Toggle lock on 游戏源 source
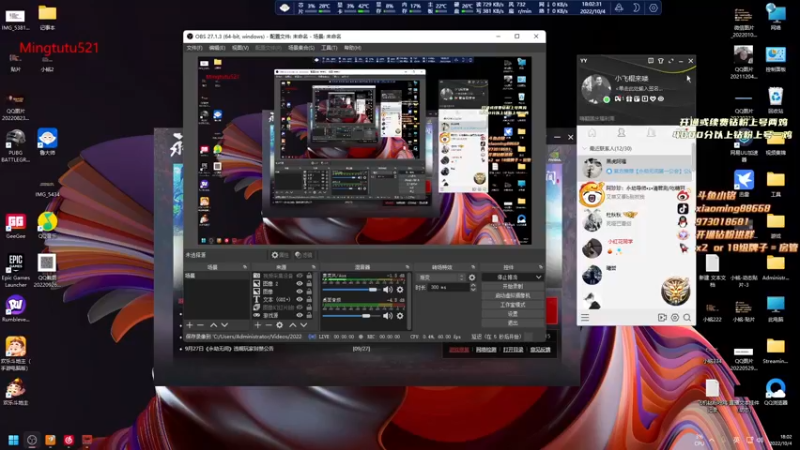This screenshot has width=800, height=450. 309,315
